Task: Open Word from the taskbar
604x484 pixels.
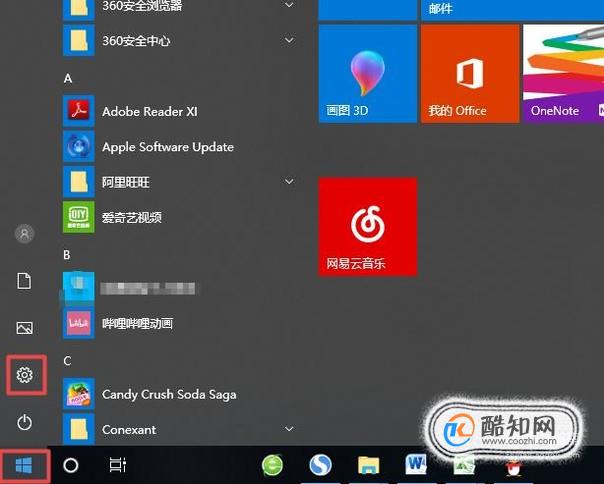Action: point(416,464)
